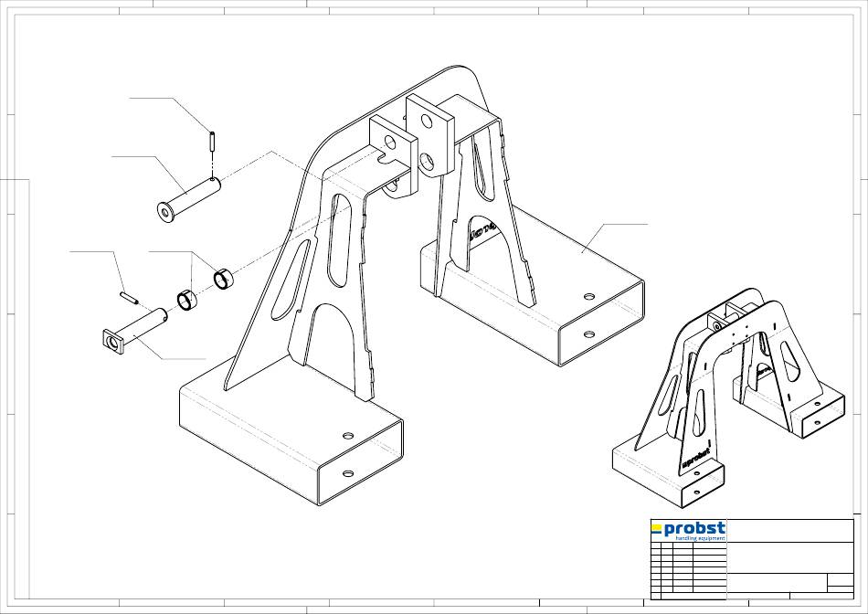Screen dimensions: 868x614
Task: Select the square-head bolt part
Action: point(134,331)
